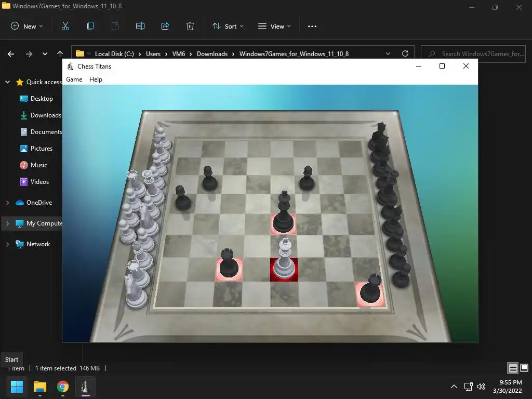Go forward with the Explorer forward arrow
Image resolution: width=532 pixels, height=399 pixels.
[x=29, y=54]
